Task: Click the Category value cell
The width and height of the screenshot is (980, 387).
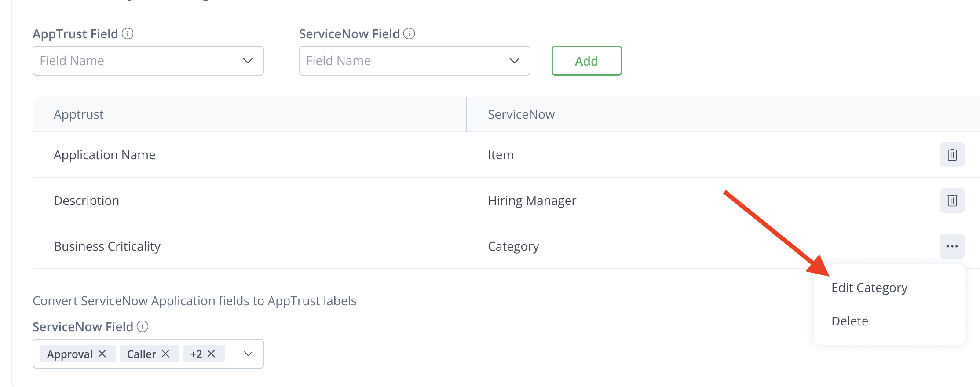Action: point(513,246)
